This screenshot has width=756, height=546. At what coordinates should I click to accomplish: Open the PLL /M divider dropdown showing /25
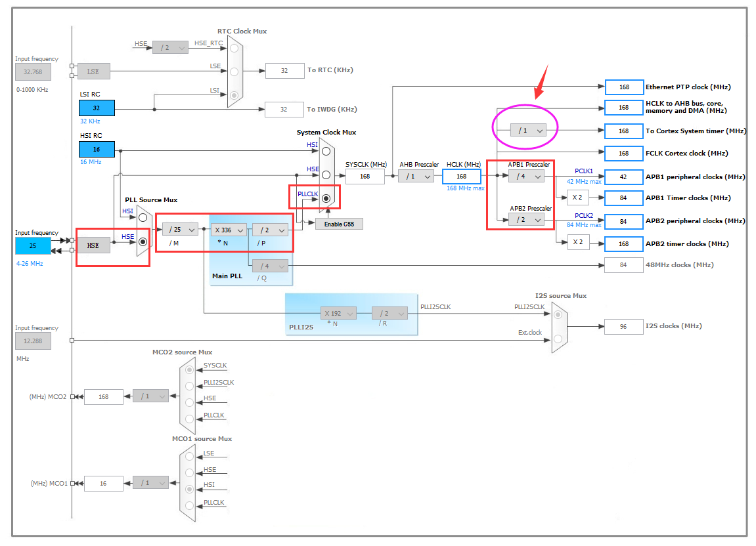180,230
